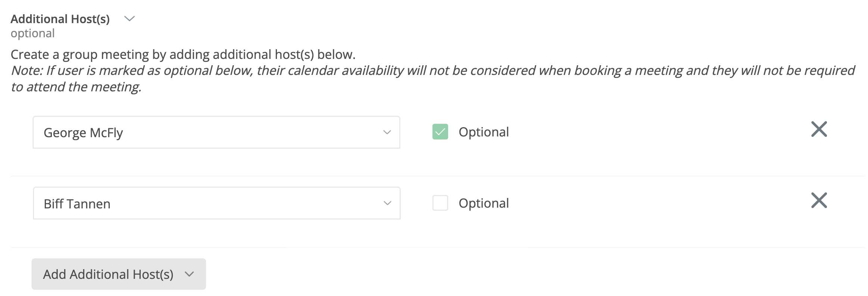Click the Optional label beside Biff Tannen
The image size is (868, 296).
(484, 203)
